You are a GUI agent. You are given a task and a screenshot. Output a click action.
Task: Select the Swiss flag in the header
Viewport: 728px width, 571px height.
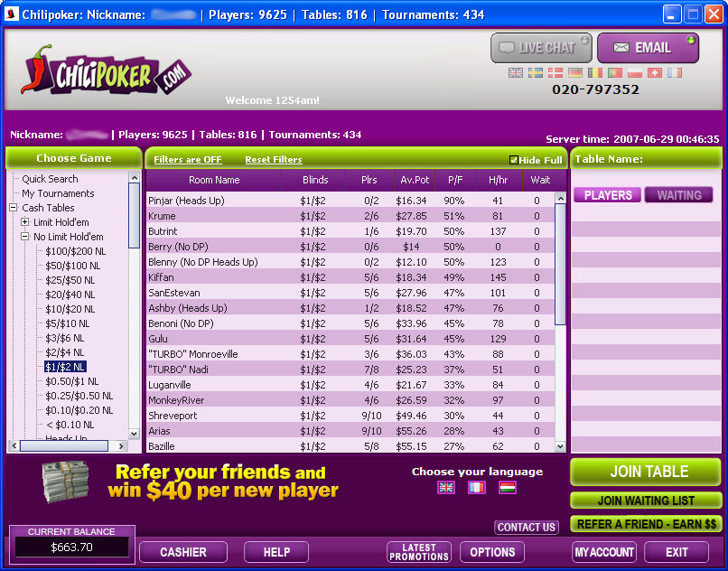click(655, 73)
